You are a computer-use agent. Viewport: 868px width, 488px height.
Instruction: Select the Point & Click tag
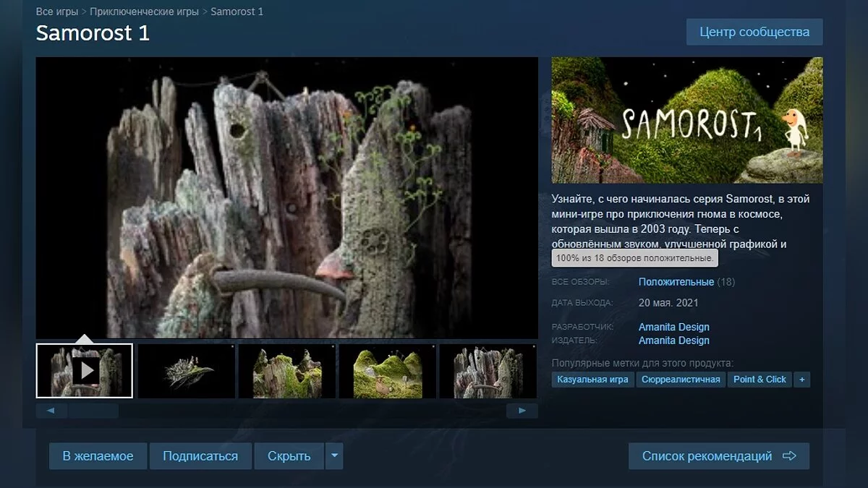coord(759,380)
